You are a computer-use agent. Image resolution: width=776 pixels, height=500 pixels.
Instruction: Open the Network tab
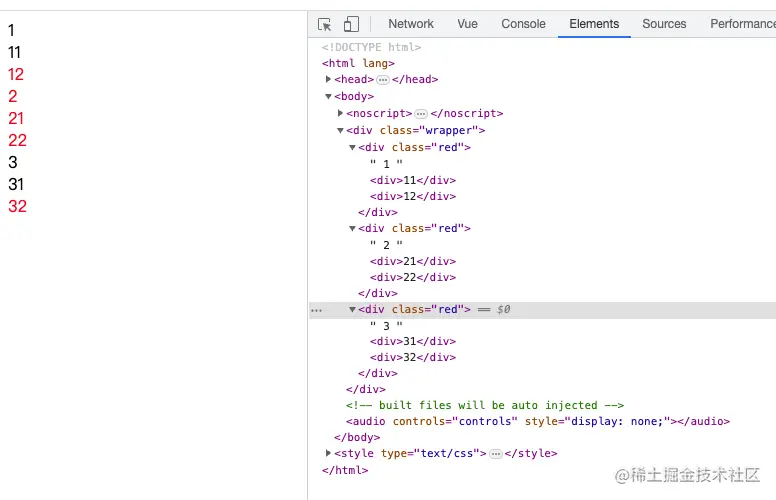(411, 24)
